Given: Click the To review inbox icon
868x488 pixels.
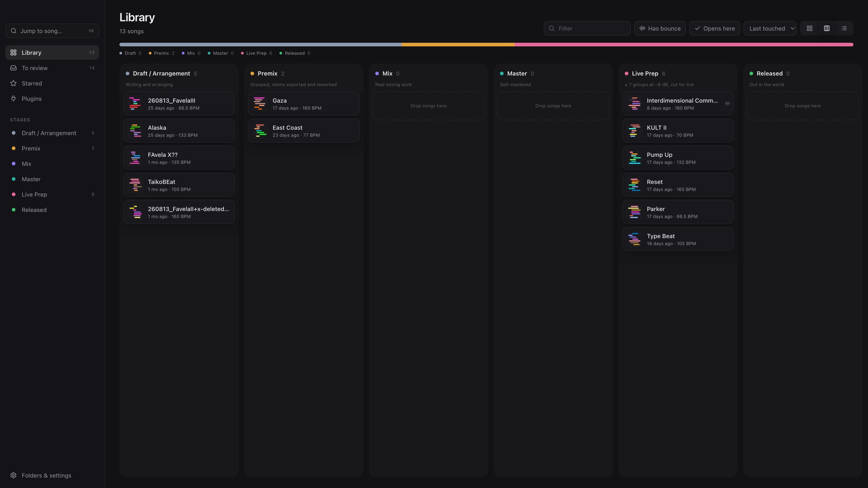Looking at the screenshot, I should (x=13, y=68).
